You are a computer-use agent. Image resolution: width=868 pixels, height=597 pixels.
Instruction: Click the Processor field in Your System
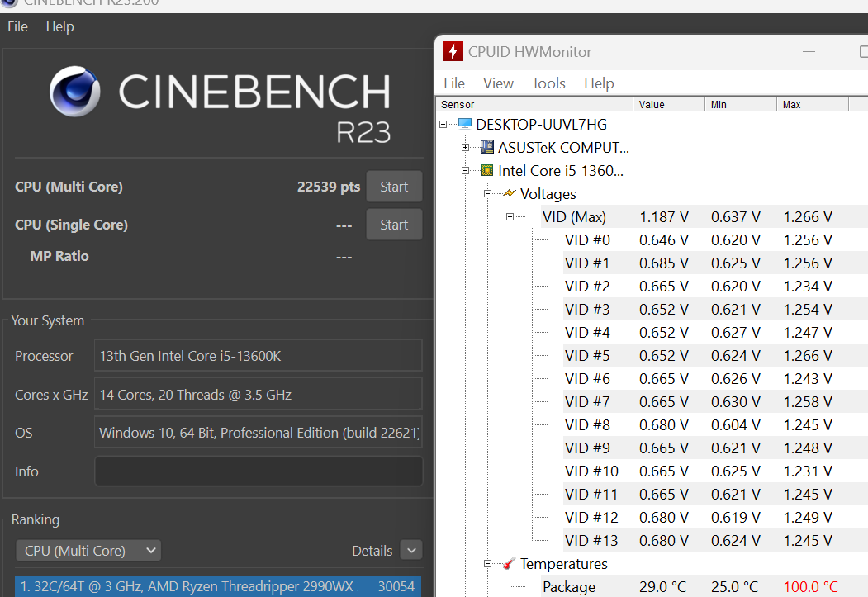[x=259, y=355]
